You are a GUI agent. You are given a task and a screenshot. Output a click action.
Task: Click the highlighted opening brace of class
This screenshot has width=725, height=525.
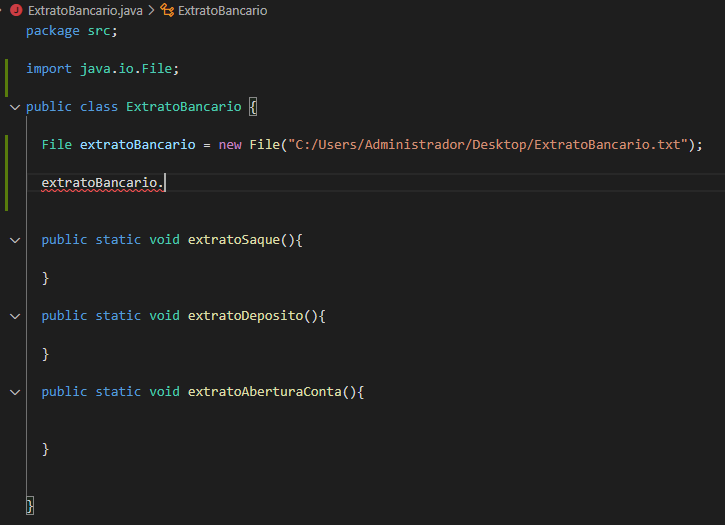coord(253,107)
